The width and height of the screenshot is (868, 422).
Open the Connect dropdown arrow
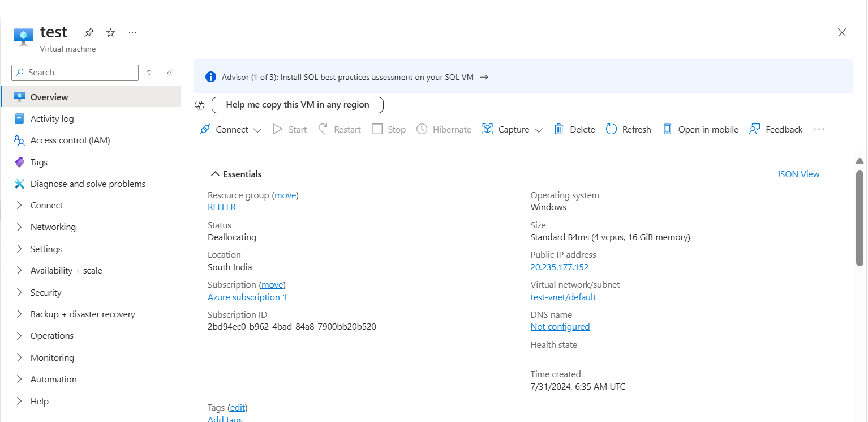click(257, 130)
